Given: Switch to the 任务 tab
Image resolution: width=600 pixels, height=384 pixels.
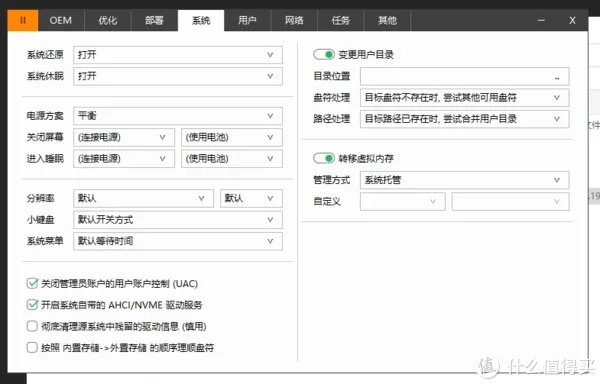Looking at the screenshot, I should (341, 20).
